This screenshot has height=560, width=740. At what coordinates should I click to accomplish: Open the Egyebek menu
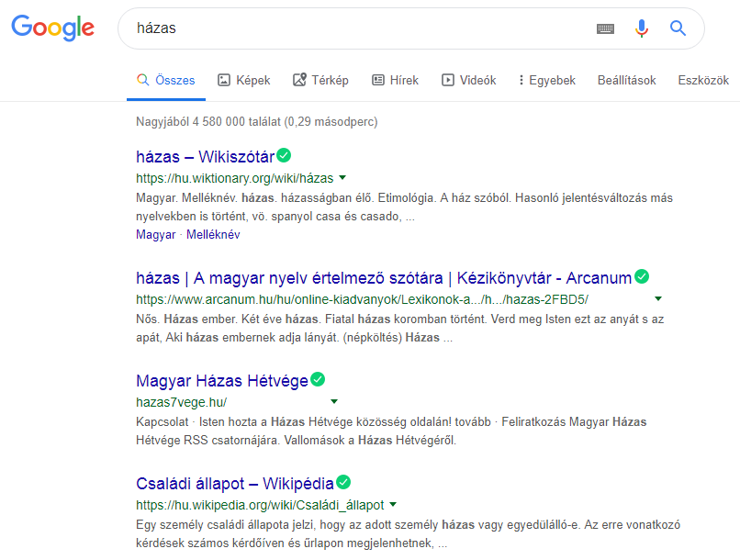(x=547, y=81)
